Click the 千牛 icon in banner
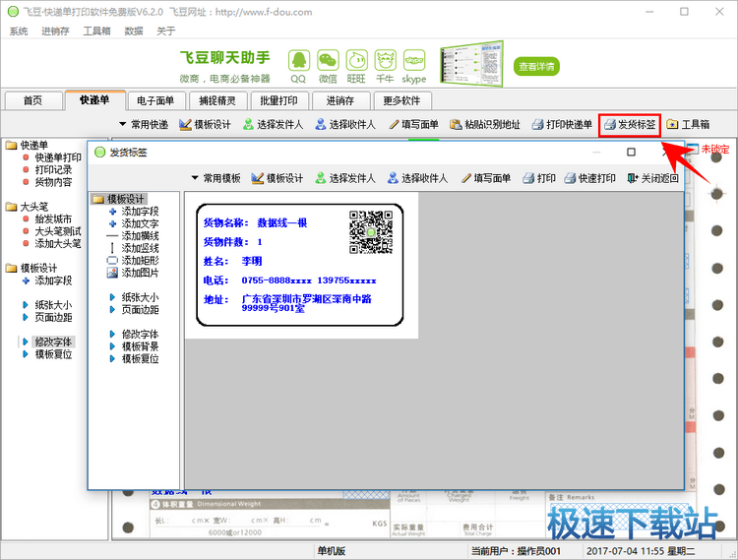This screenshot has height=560, width=738. [x=386, y=61]
